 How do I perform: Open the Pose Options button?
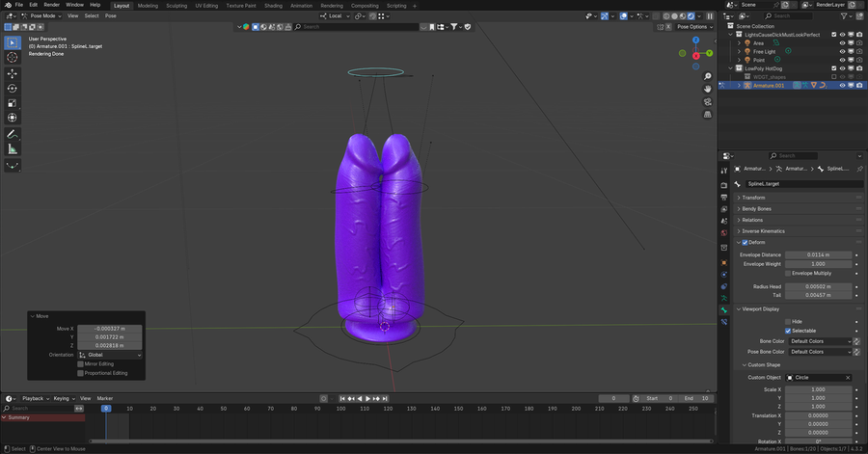[x=692, y=27]
